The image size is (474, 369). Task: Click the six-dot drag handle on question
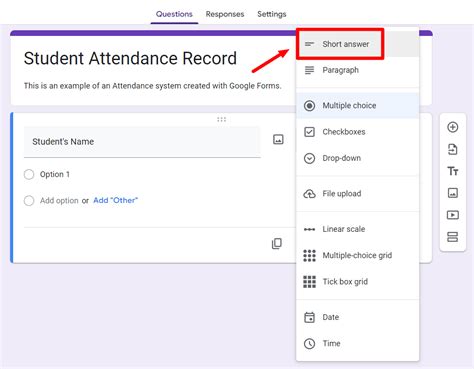[x=221, y=119]
